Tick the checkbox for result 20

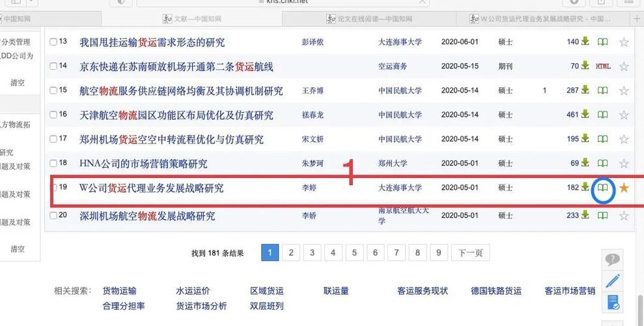(53, 216)
